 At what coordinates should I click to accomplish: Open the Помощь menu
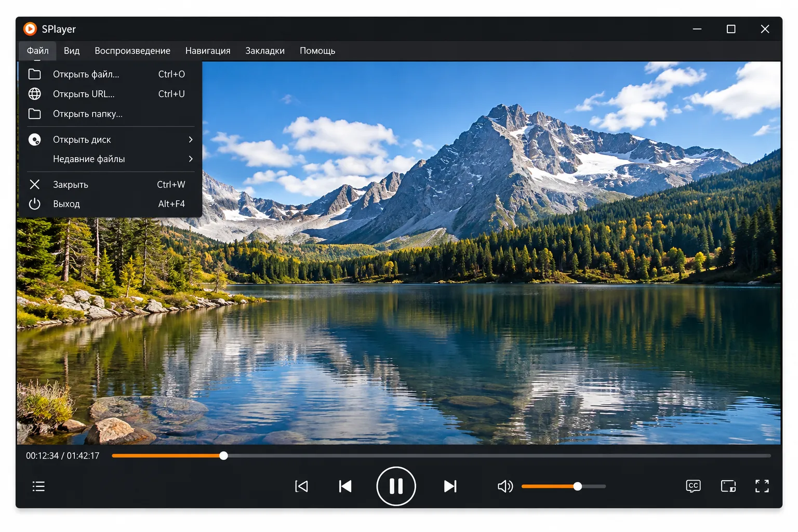(317, 50)
